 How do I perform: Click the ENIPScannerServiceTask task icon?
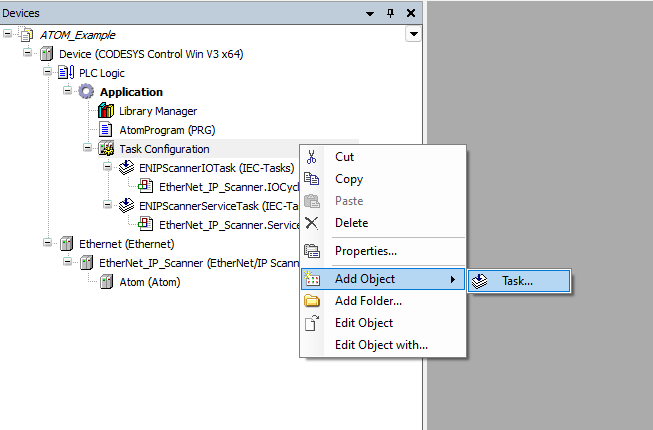126,206
